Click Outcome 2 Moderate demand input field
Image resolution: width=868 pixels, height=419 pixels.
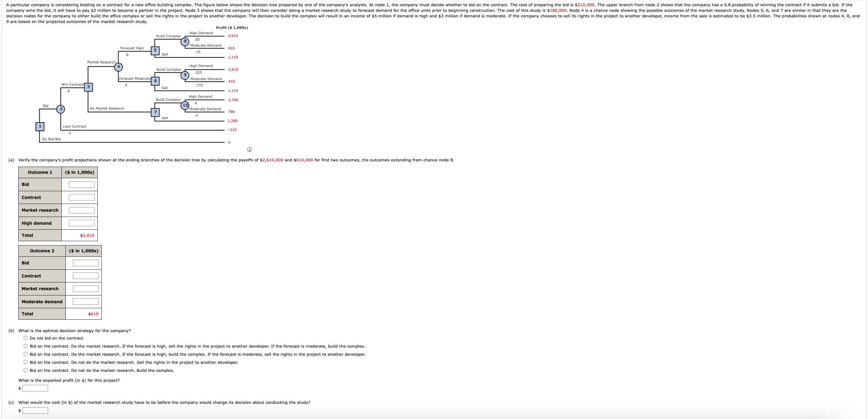pos(86,301)
